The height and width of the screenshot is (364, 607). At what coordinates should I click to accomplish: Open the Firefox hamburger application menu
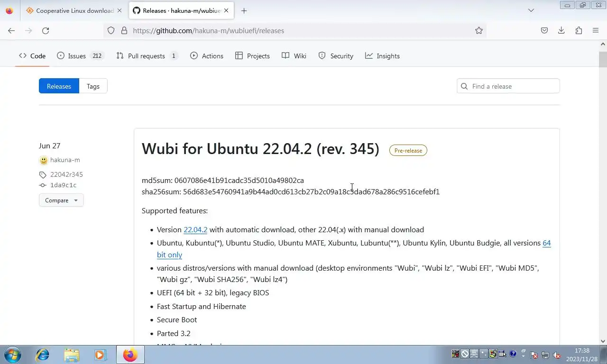pos(596,30)
